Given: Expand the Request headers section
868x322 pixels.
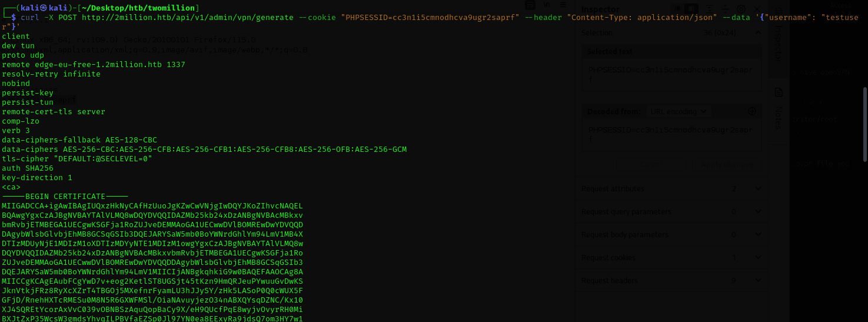Looking at the screenshot, I should [757, 281].
